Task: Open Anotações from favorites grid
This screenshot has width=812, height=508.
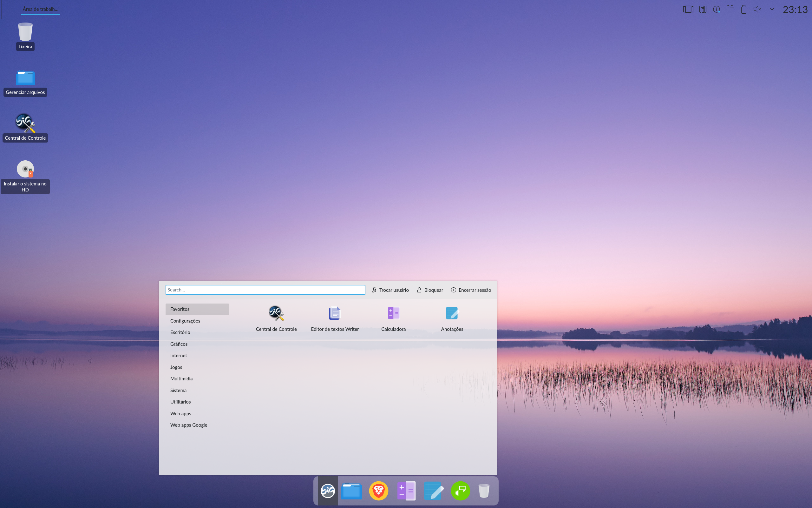Action: pos(452,318)
